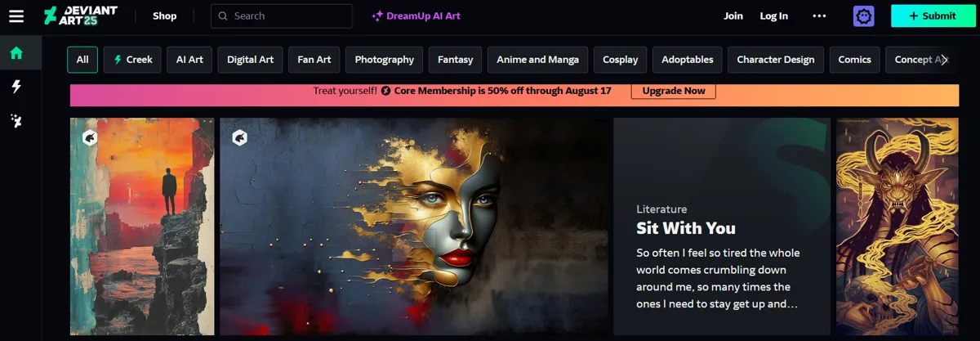Select the Adoptables tab

688,60
